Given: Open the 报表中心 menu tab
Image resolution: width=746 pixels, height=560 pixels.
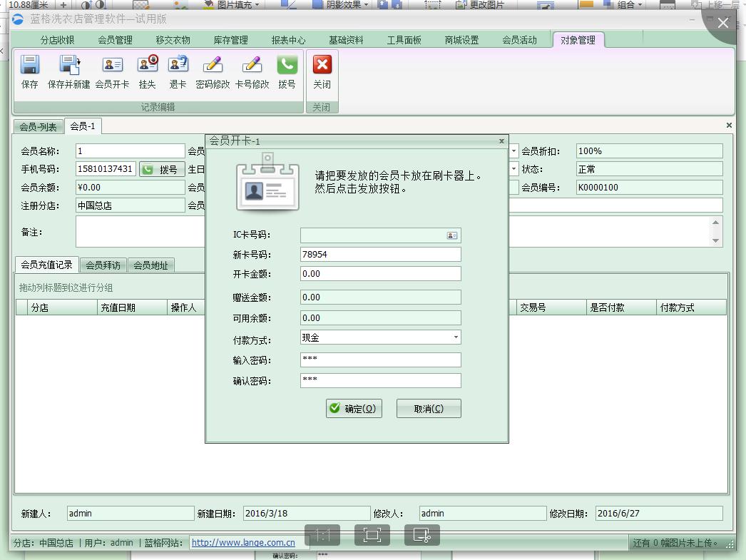Looking at the screenshot, I should pyautogui.click(x=288, y=40).
